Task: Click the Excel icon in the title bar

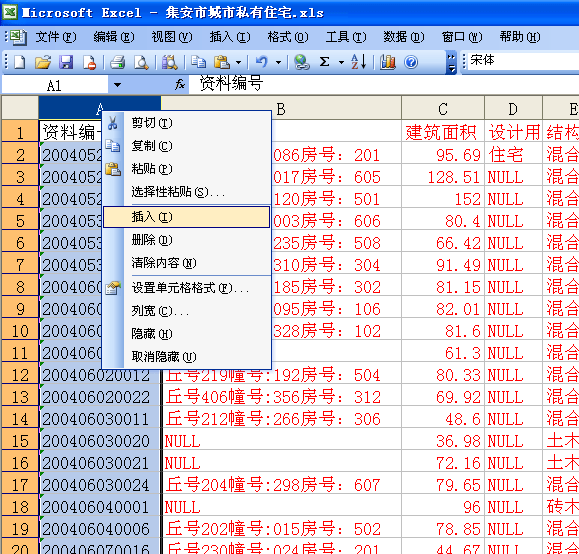Action: click(x=10, y=12)
